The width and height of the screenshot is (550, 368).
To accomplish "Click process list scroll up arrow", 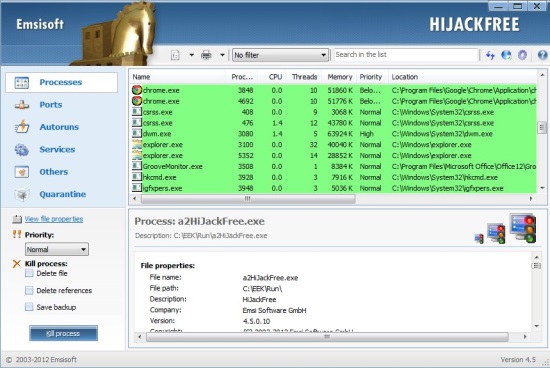I will [x=542, y=75].
